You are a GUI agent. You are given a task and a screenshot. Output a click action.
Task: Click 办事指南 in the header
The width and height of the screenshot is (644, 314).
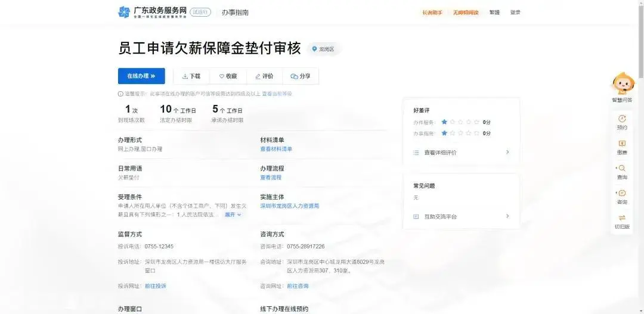[235, 13]
